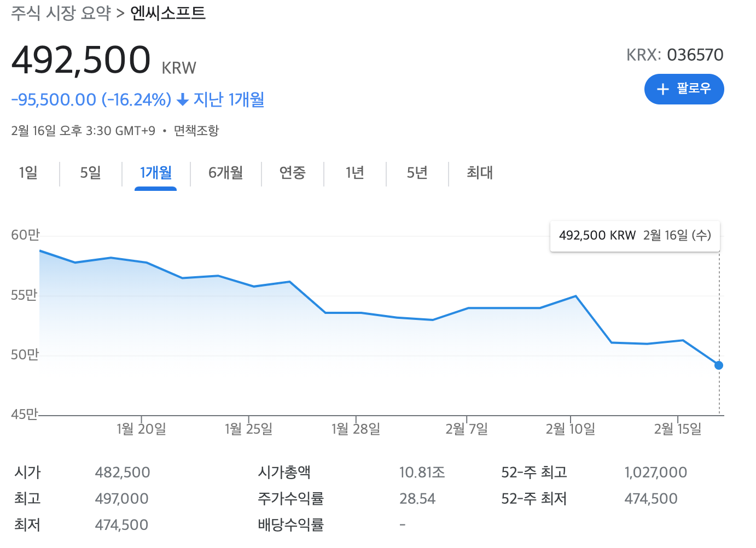This screenshot has height=548, width=756.
Task: Open the 6개월 range tab
Action: 226,173
